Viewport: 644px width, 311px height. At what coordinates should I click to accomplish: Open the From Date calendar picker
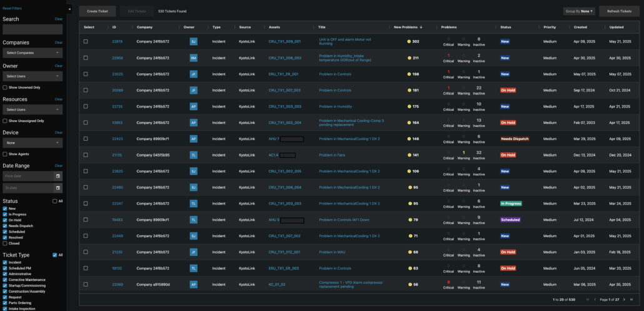tap(58, 176)
